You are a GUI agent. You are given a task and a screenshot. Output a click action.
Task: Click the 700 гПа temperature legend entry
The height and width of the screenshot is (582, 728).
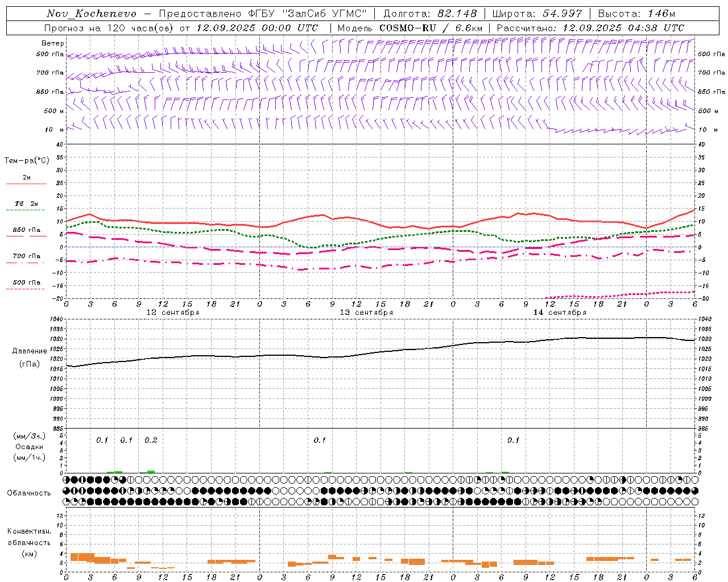click(27, 256)
